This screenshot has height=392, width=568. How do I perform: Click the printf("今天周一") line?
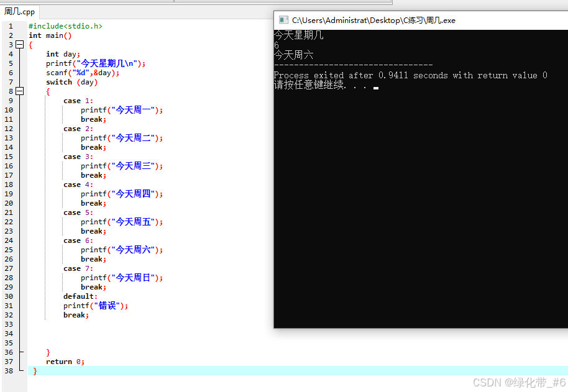(122, 110)
